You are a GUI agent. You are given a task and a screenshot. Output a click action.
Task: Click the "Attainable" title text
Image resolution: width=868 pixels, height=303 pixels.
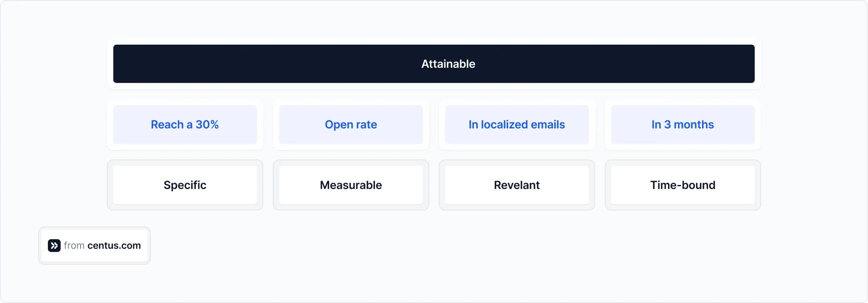coord(448,64)
